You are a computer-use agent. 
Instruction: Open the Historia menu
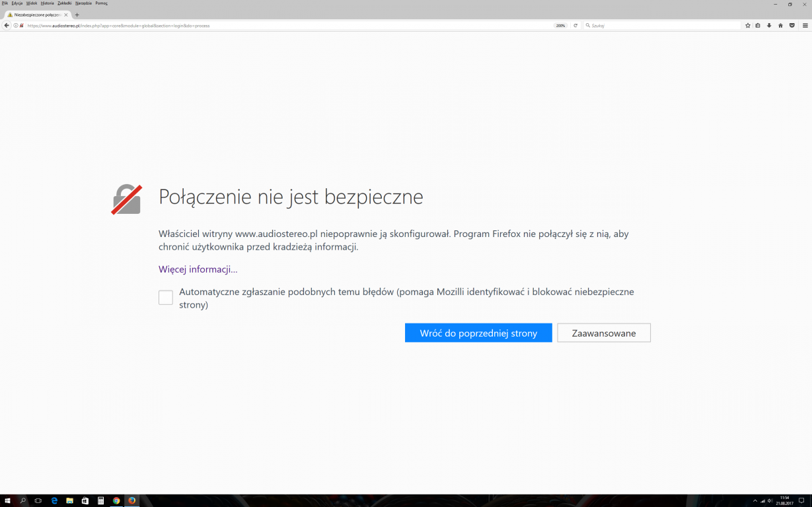[48, 3]
